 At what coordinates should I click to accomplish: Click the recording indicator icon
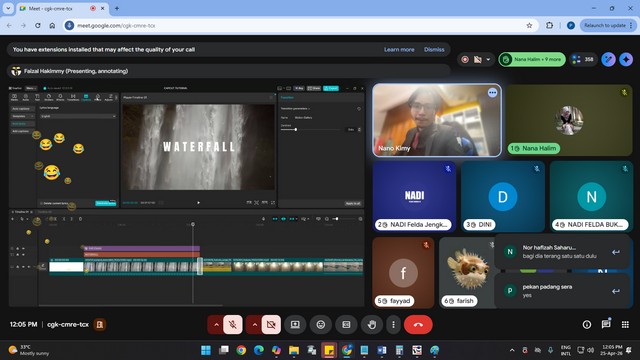pyautogui.click(x=465, y=60)
